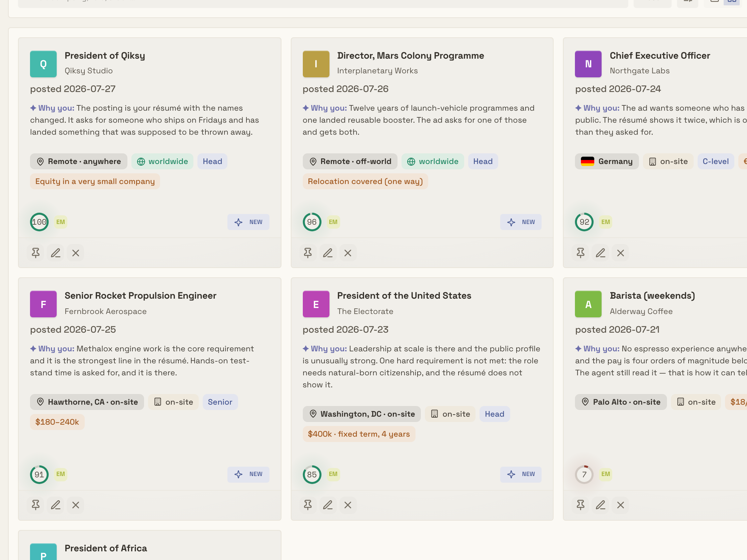Click the Fernbrook Aerospace company name
747x560 pixels.
(x=105, y=312)
